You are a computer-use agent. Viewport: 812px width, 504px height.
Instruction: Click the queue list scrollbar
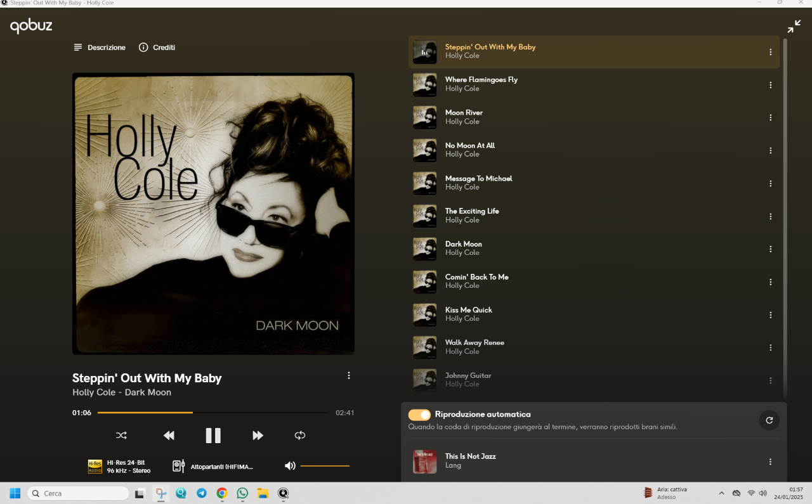point(785,218)
